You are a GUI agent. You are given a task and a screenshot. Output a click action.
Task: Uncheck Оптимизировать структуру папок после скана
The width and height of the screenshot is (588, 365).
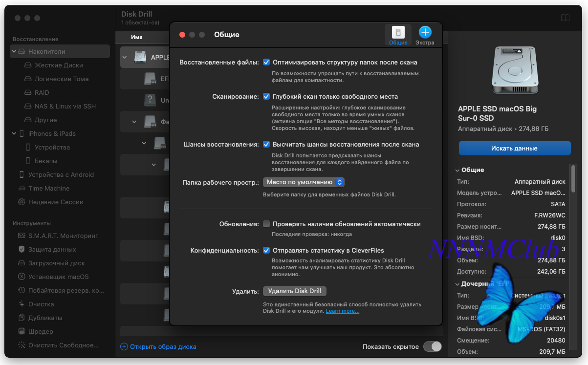266,63
